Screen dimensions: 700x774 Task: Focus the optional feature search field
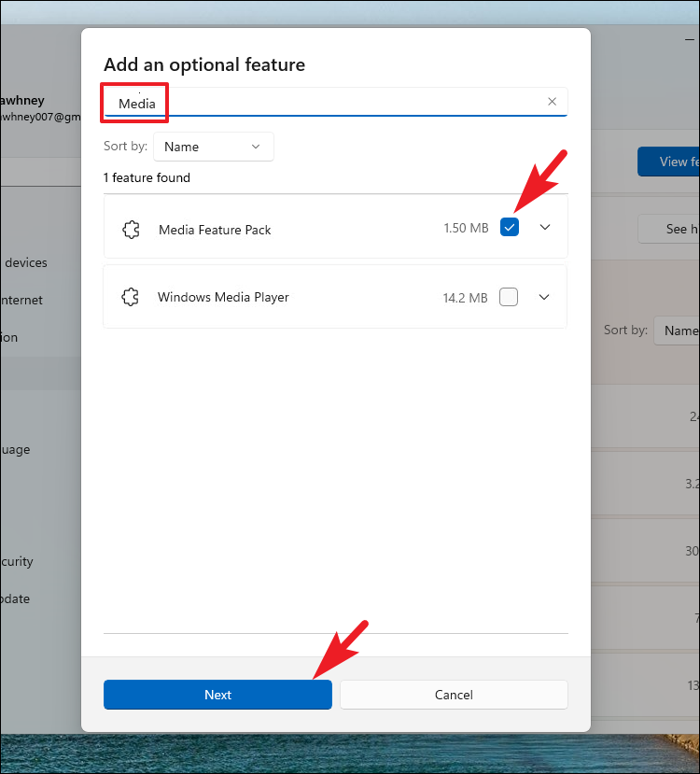click(x=335, y=102)
